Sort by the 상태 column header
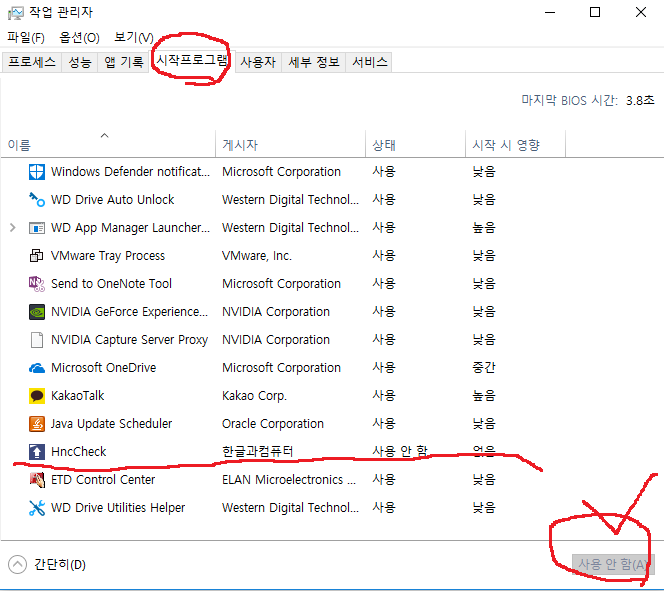The image size is (664, 591). (x=415, y=145)
